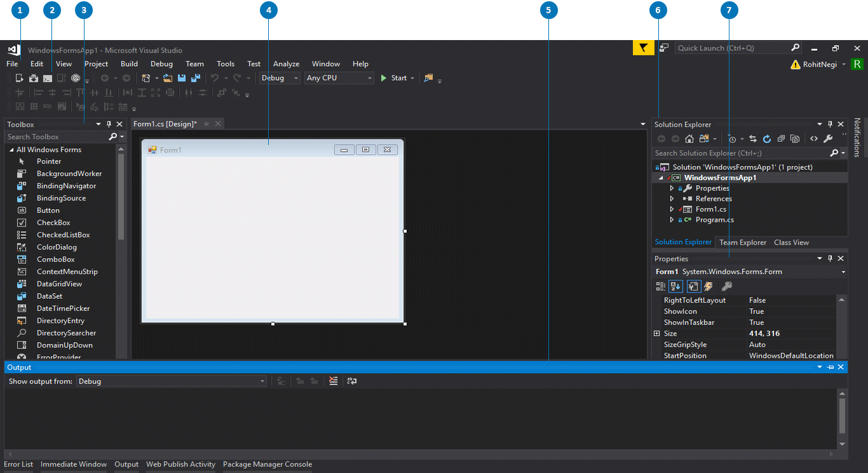Click the Clear All icon in Output
868x473 pixels.
[334, 381]
